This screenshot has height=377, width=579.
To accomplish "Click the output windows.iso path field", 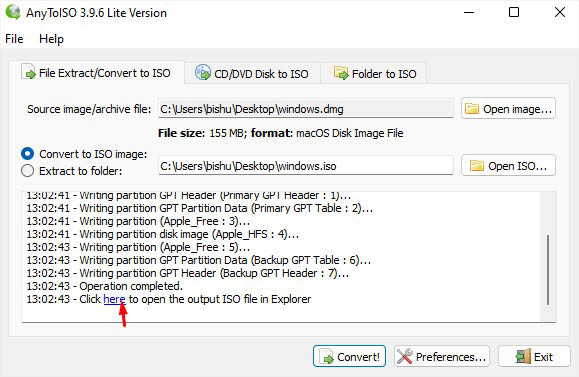I will [306, 165].
